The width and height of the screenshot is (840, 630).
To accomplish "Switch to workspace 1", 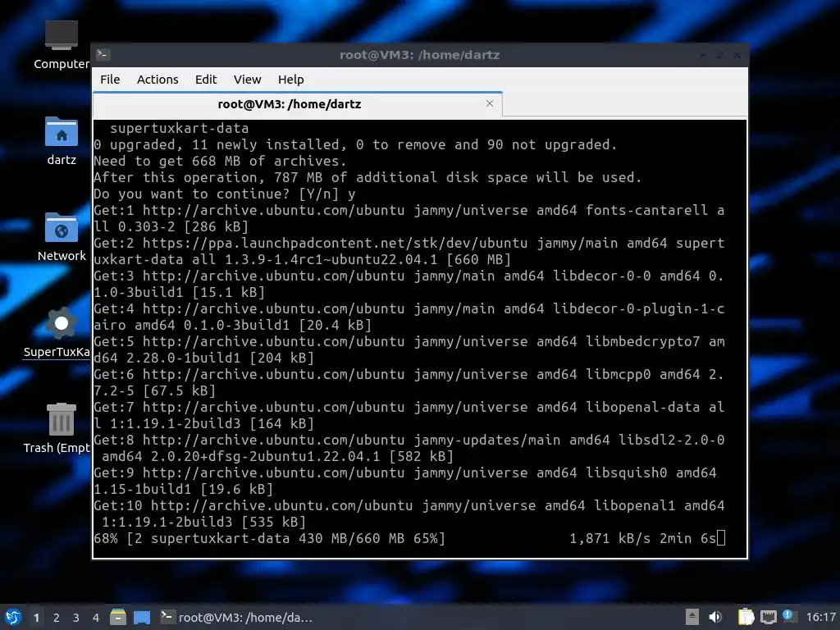I will [36, 618].
